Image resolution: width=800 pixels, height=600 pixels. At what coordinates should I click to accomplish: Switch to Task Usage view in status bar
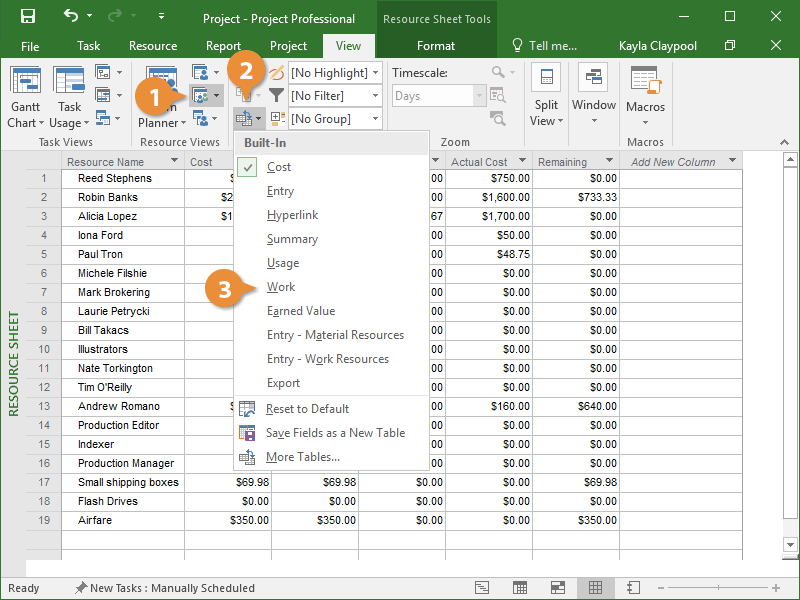pyautogui.click(x=520, y=588)
